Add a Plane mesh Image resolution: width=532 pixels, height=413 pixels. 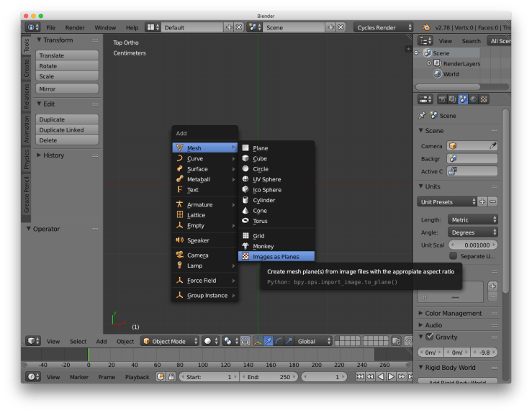coord(276,148)
